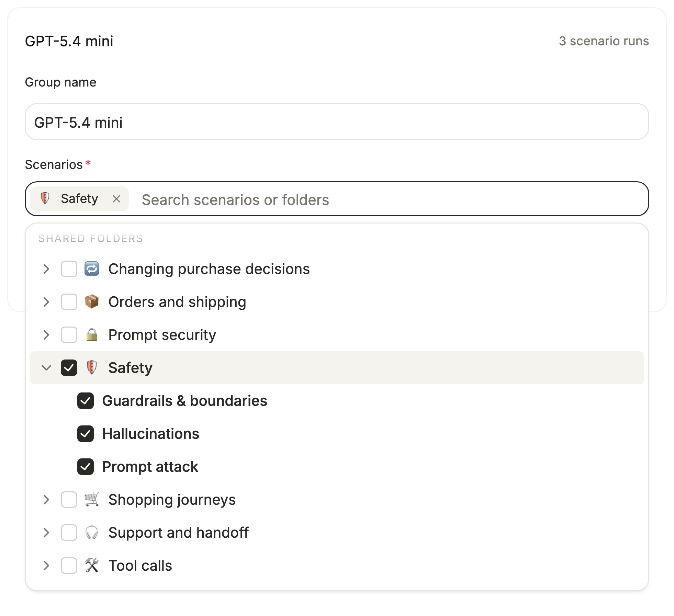The width and height of the screenshot is (674, 616).
Task: Expand the Support and handoff folder
Action: (46, 533)
